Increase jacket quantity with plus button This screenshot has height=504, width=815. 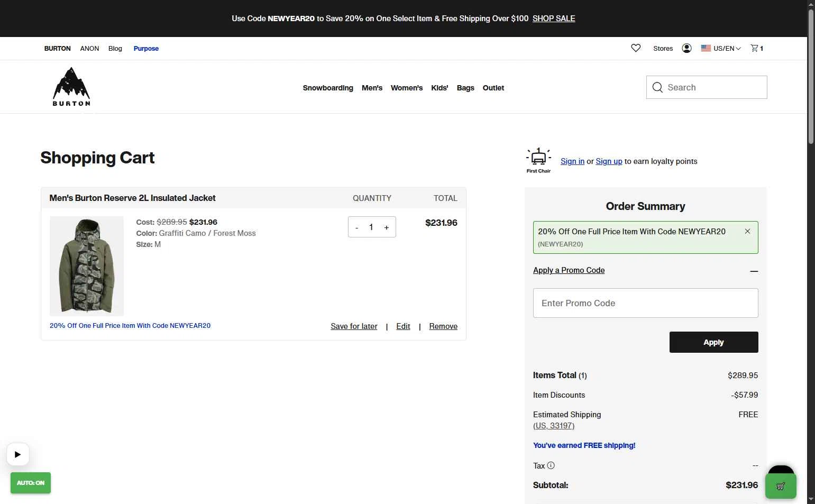387,227
